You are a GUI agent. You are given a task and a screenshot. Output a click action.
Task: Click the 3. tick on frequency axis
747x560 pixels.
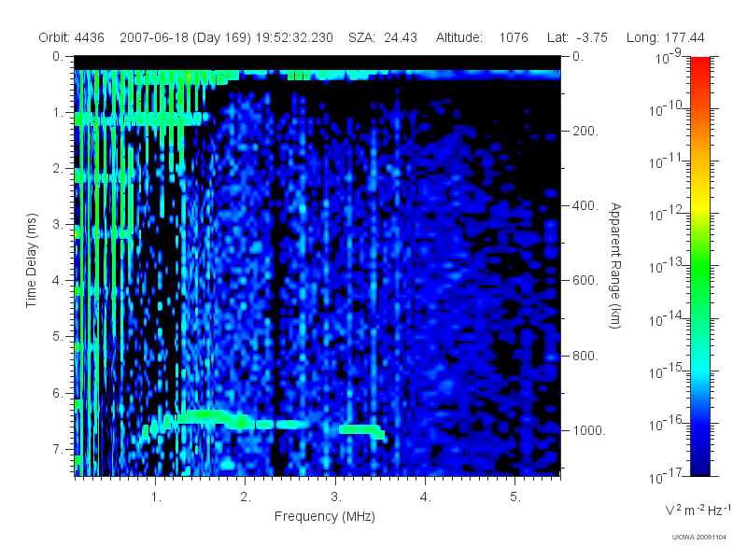pos(336,497)
